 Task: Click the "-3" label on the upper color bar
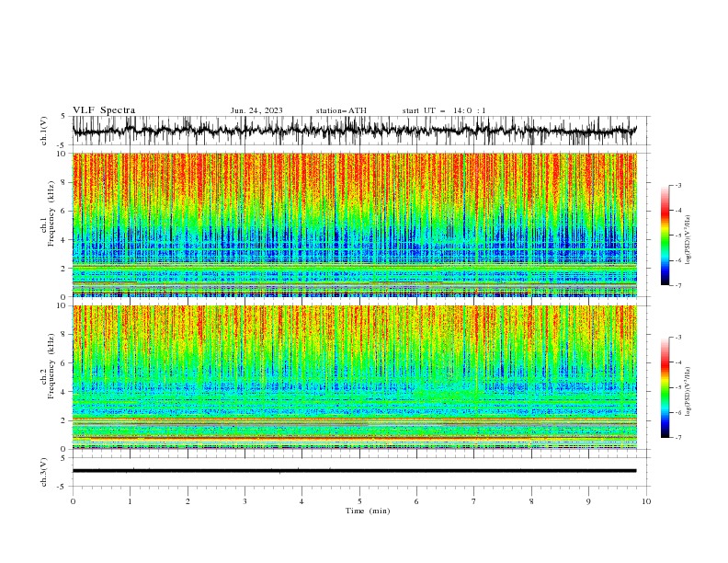pyautogui.click(x=677, y=185)
